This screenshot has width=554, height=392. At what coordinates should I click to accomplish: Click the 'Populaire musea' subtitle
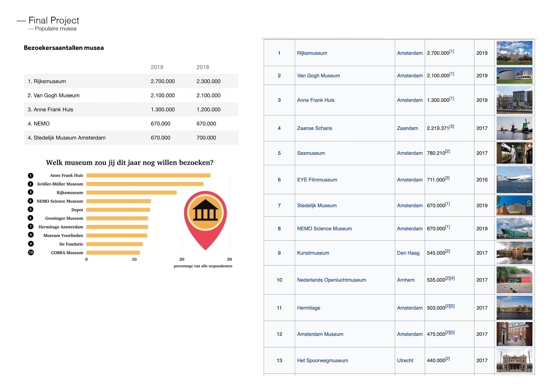coord(55,28)
